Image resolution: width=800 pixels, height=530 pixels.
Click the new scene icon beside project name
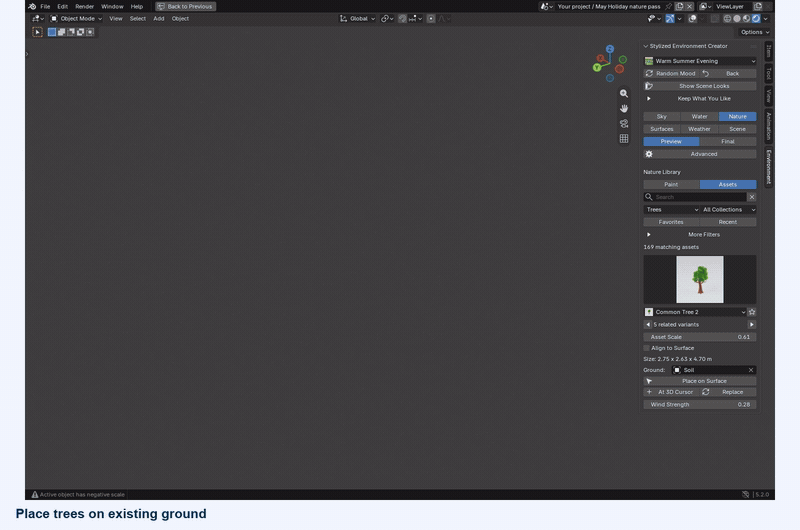[680, 7]
